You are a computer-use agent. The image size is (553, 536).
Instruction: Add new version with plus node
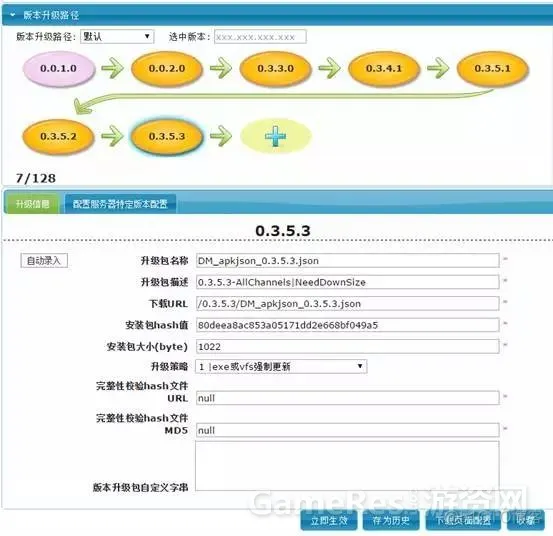pos(275,136)
